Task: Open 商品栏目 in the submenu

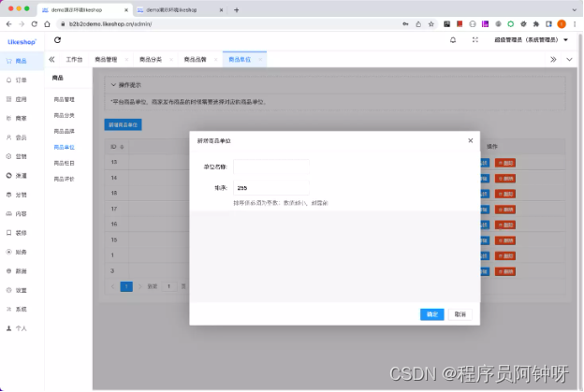Action: [64, 164]
